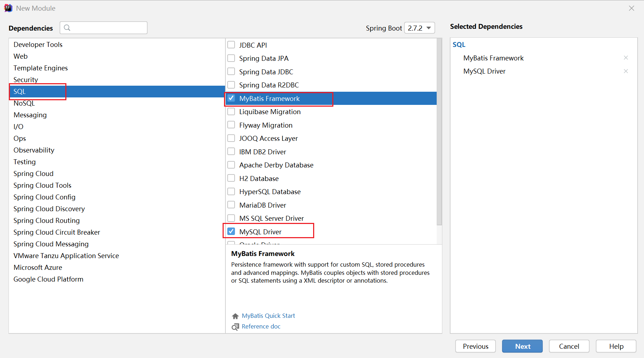Screen dimensions: 644x358
Task: Select the Web category
Action: (x=117, y=56)
